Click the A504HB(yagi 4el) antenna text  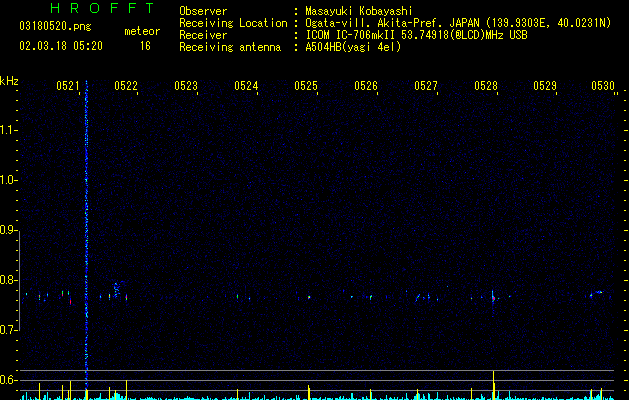click(x=353, y=47)
